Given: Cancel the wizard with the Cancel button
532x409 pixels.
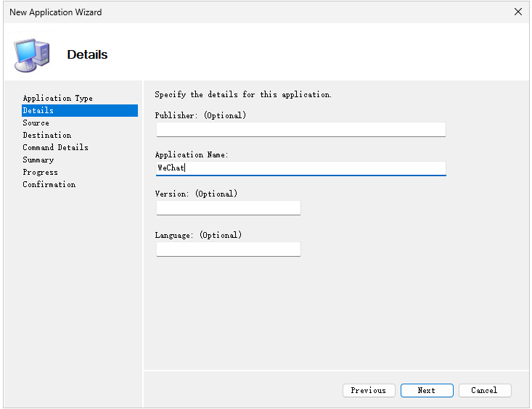Looking at the screenshot, I should point(485,390).
